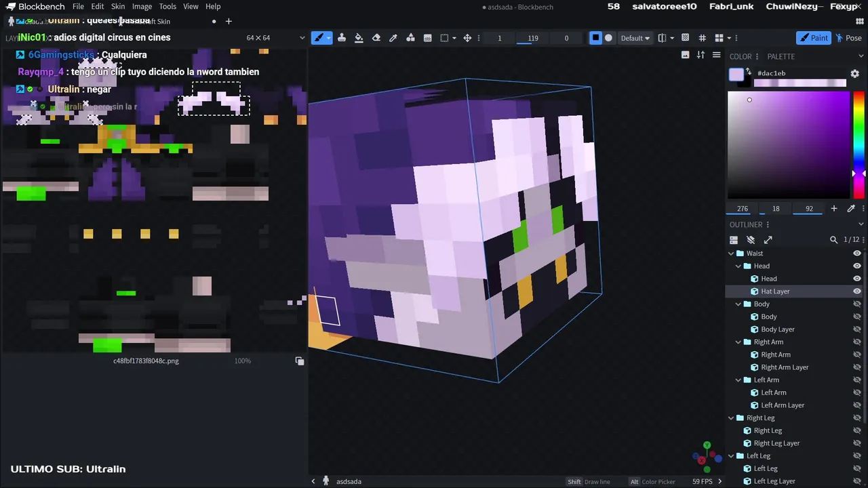This screenshot has height=488, width=868.
Task: Toggle mirror painting icon
Action: pos(663,38)
